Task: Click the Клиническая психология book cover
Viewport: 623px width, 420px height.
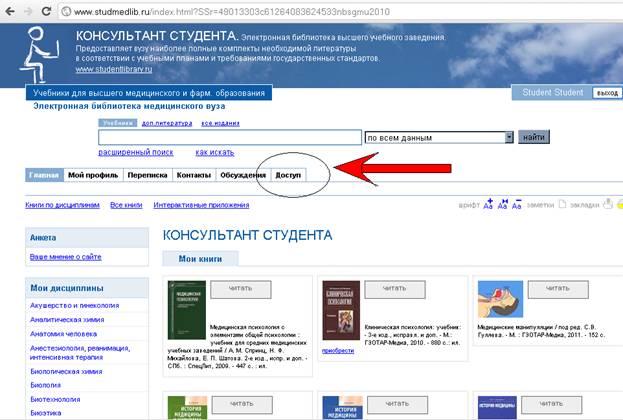Action: (x=341, y=310)
